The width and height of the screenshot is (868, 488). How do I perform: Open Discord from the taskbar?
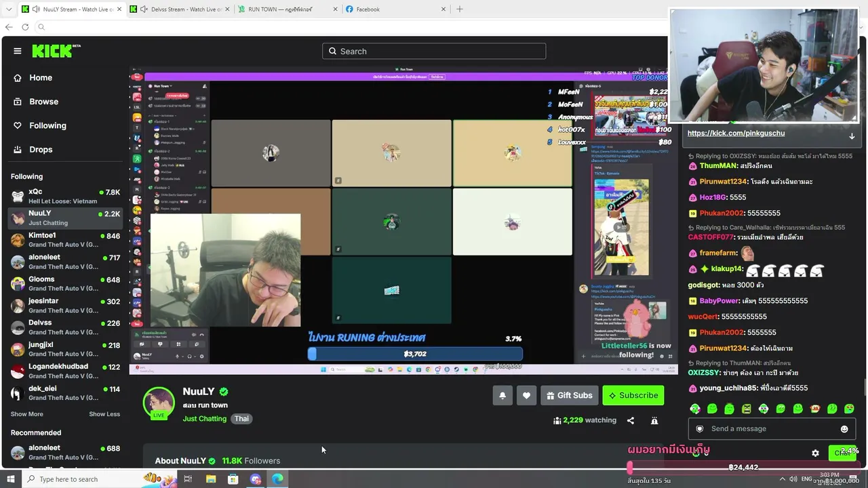(256, 479)
